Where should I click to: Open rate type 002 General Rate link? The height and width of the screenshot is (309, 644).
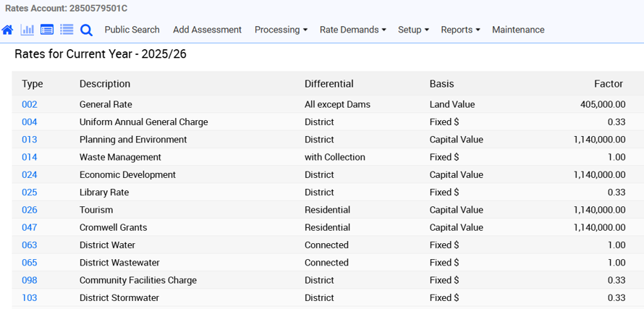pos(30,104)
